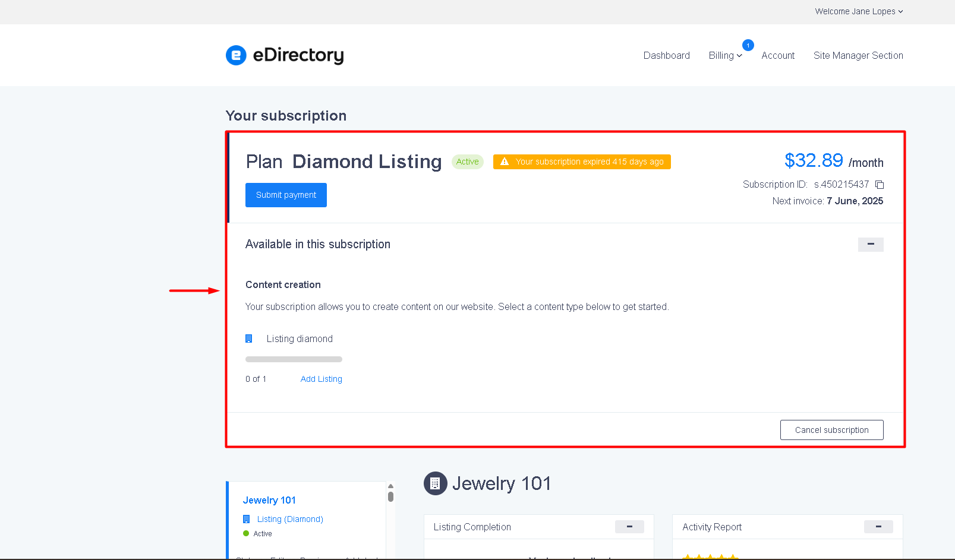Click the green Active status dot

(x=246, y=533)
